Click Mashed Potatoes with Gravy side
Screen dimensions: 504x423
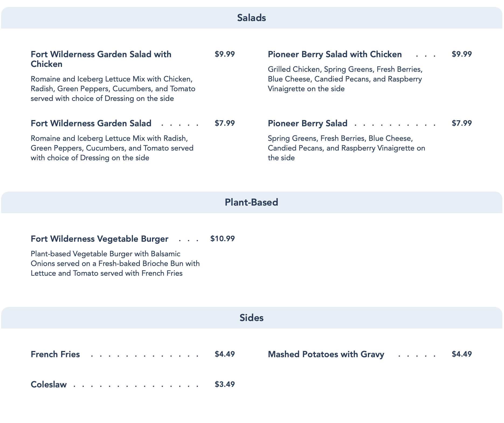[326, 354]
